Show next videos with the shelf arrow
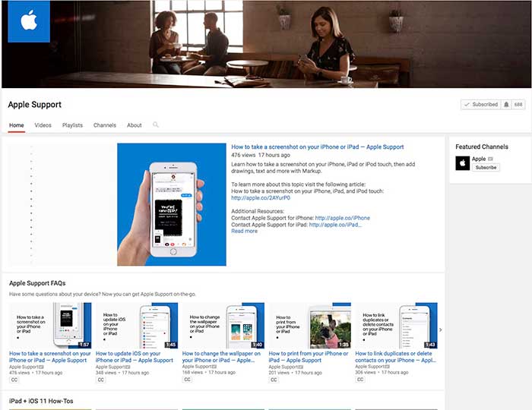The width and height of the screenshot is (532, 410). point(440,330)
